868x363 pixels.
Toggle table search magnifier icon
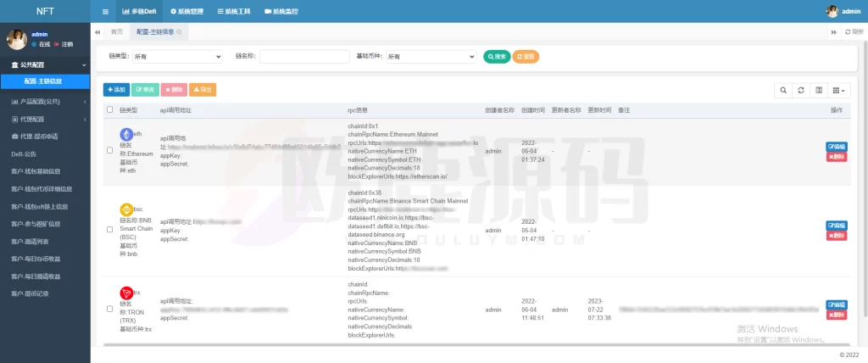782,91
